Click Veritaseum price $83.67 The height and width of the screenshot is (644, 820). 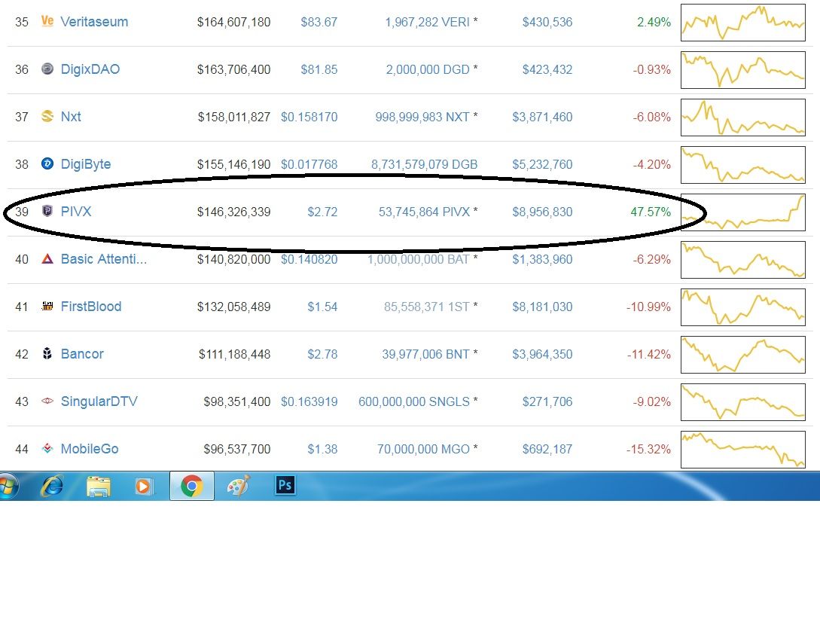[x=319, y=22]
